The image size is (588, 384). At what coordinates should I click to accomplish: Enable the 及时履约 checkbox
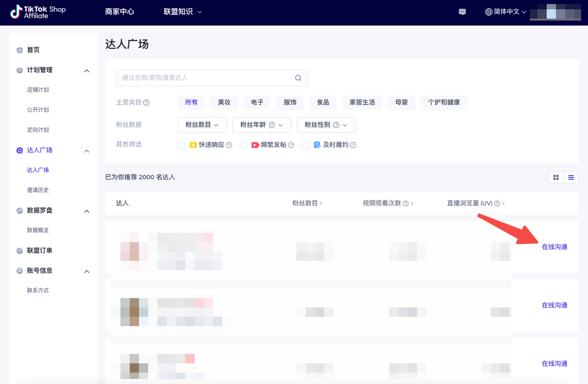click(x=305, y=145)
